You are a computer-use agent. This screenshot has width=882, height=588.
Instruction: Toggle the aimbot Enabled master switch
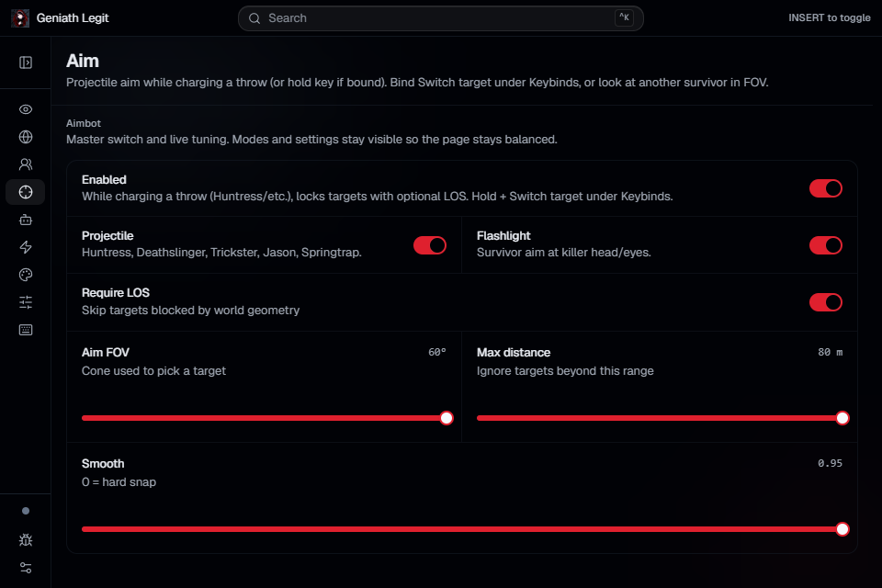[x=825, y=188]
